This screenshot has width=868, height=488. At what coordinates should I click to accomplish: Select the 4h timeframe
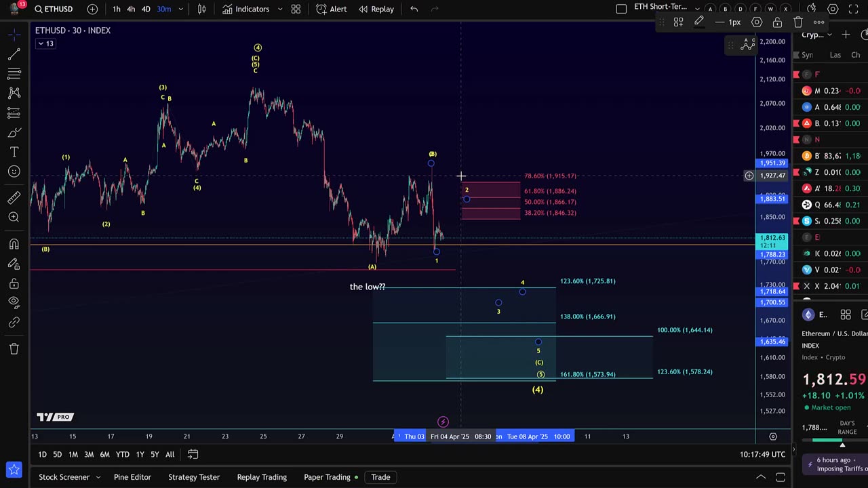tap(131, 9)
